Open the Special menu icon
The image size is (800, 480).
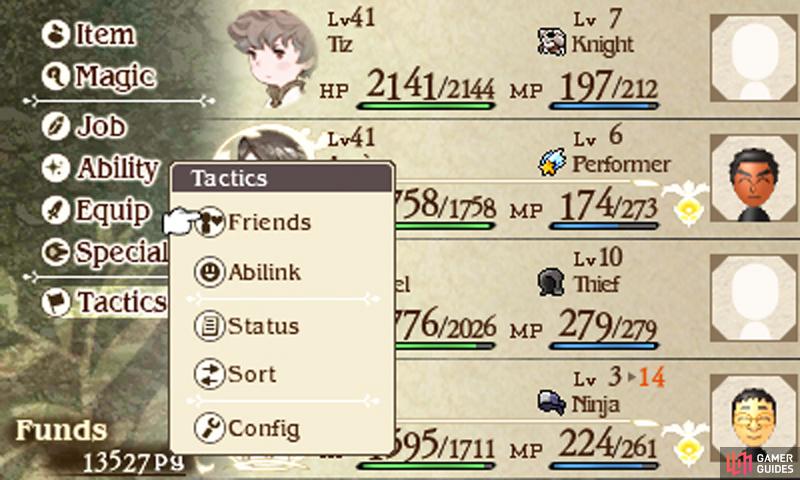point(56,252)
